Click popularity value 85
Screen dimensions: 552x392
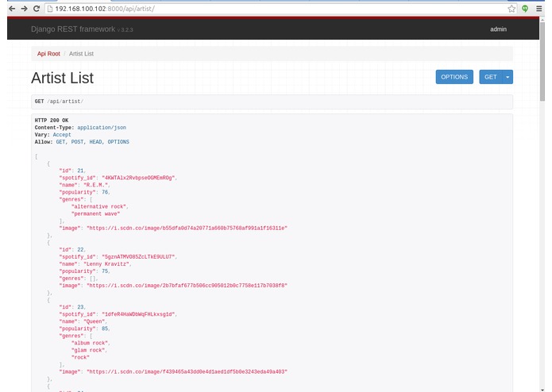pos(105,329)
